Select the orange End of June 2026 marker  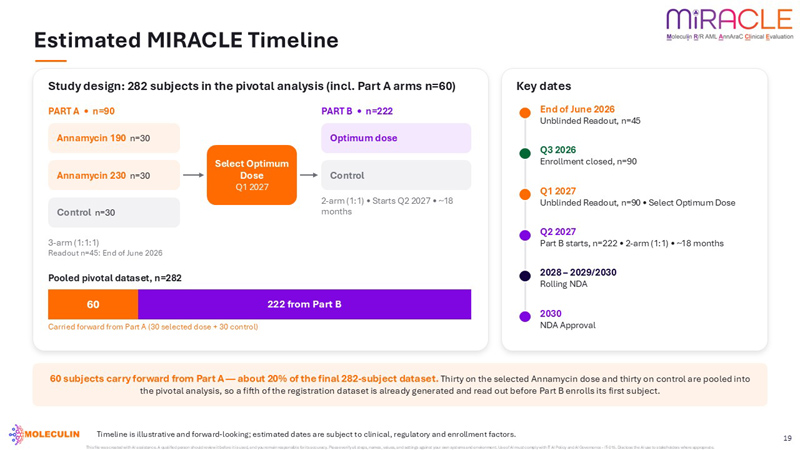pyautogui.click(x=525, y=113)
